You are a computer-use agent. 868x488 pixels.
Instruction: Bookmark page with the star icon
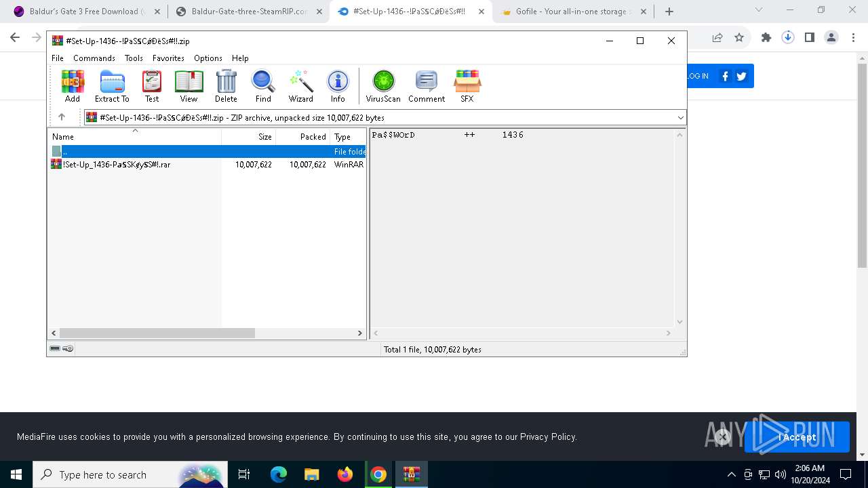click(739, 38)
